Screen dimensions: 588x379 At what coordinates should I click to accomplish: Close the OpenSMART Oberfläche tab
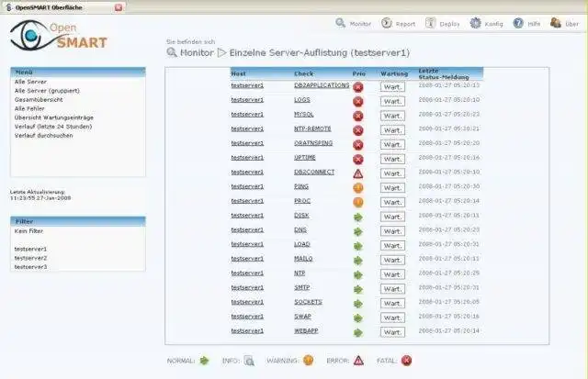pos(119,7)
